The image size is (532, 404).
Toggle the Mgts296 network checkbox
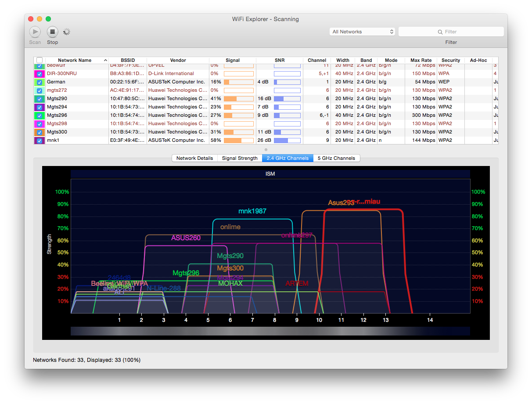(40, 115)
